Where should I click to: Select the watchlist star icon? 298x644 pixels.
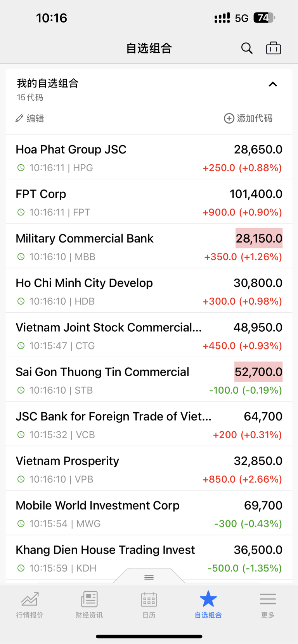point(208,599)
